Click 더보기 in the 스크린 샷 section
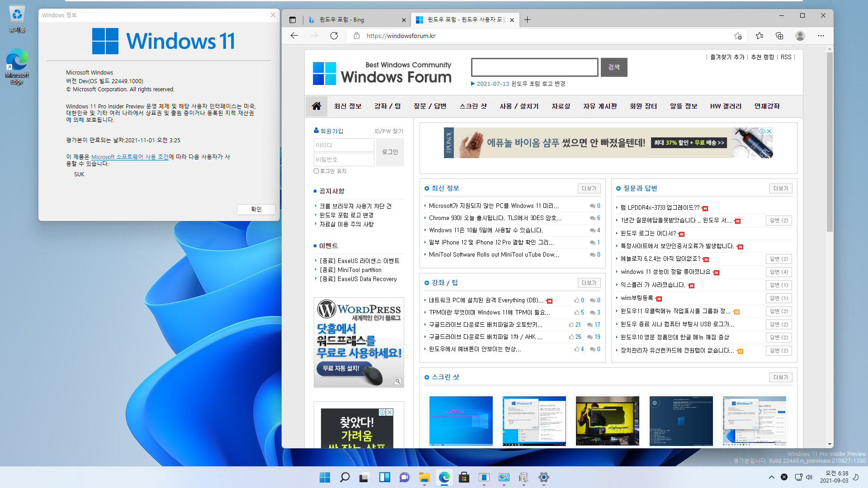The image size is (868, 488). point(781,377)
